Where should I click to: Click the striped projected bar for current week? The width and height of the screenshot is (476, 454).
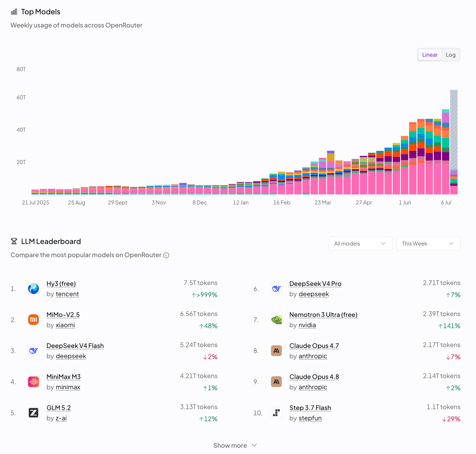(x=454, y=129)
